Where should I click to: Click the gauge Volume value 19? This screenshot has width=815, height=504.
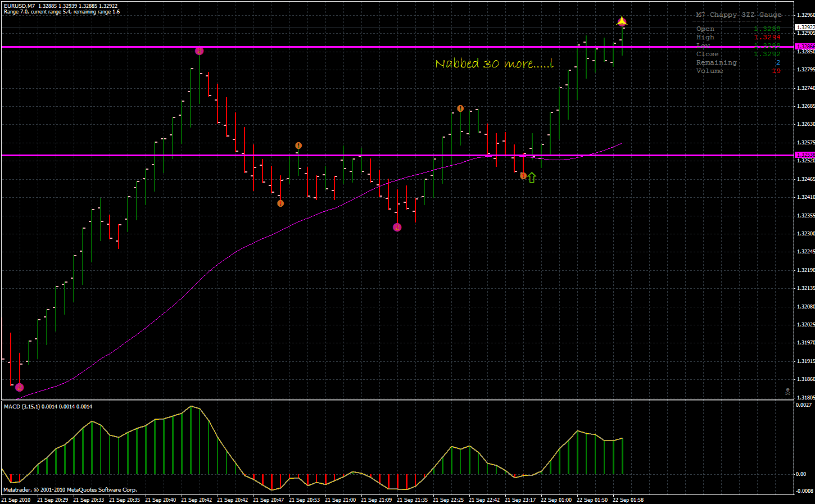point(776,71)
